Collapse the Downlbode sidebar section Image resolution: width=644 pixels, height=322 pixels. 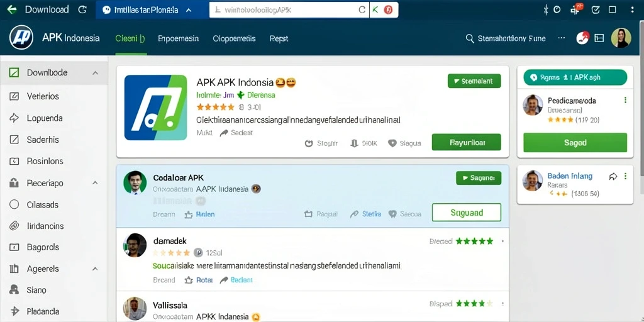[96, 73]
